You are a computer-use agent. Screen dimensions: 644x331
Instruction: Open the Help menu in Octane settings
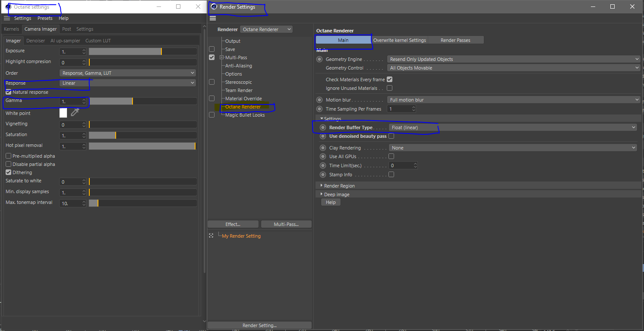[63, 18]
